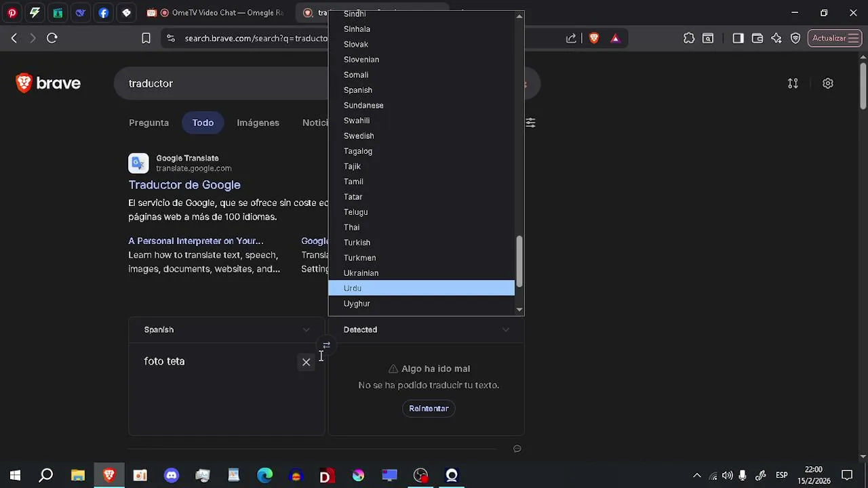This screenshot has width=868, height=488.
Task: Open the tab search icon
Action: pos(708,39)
